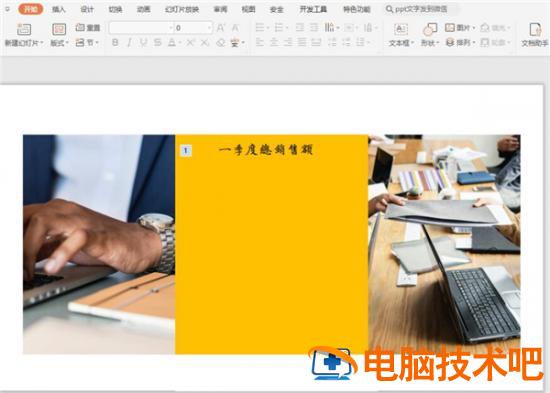
Task: Expand the font size dropdown
Action: pyautogui.click(x=209, y=28)
